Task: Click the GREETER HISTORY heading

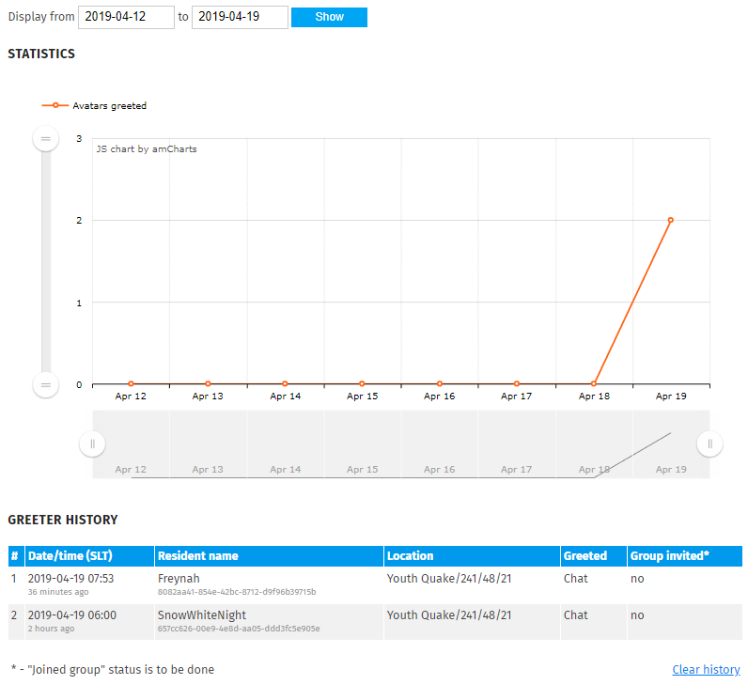Action: [63, 520]
